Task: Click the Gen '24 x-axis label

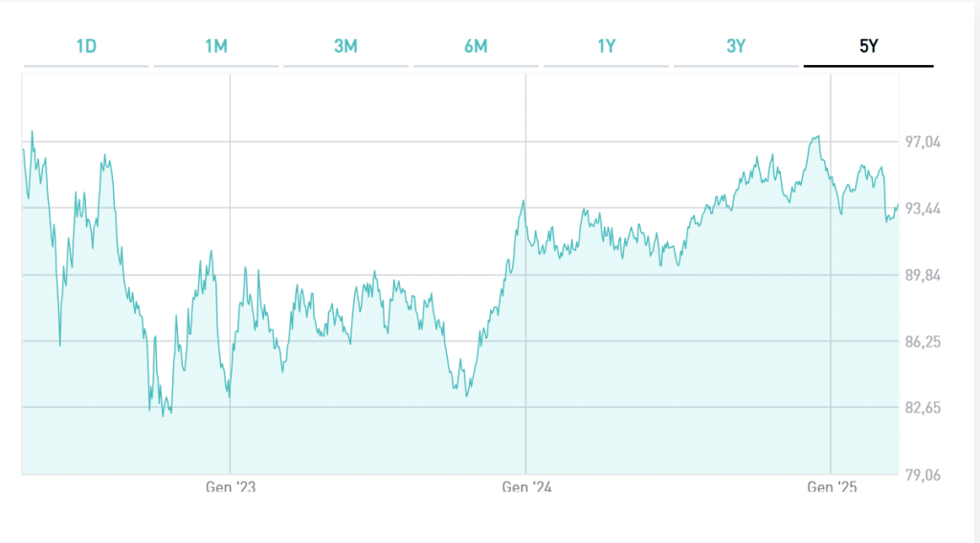Action: pos(526,487)
